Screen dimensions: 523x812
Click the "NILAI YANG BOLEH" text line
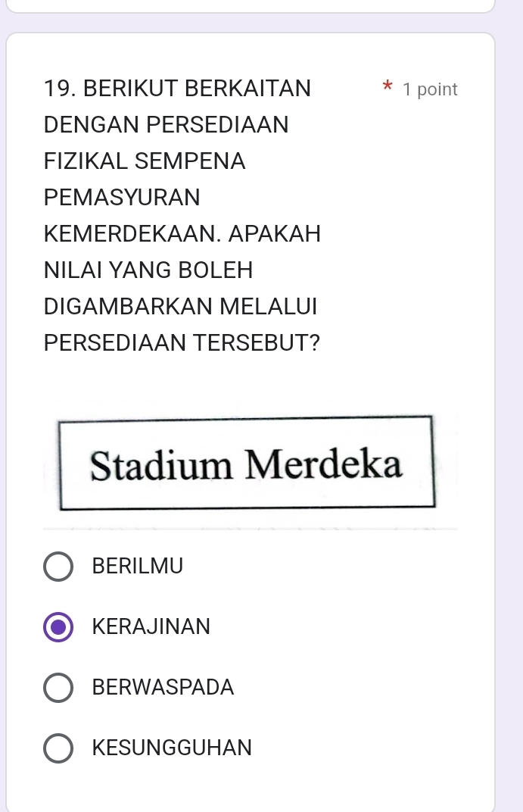[x=148, y=270]
